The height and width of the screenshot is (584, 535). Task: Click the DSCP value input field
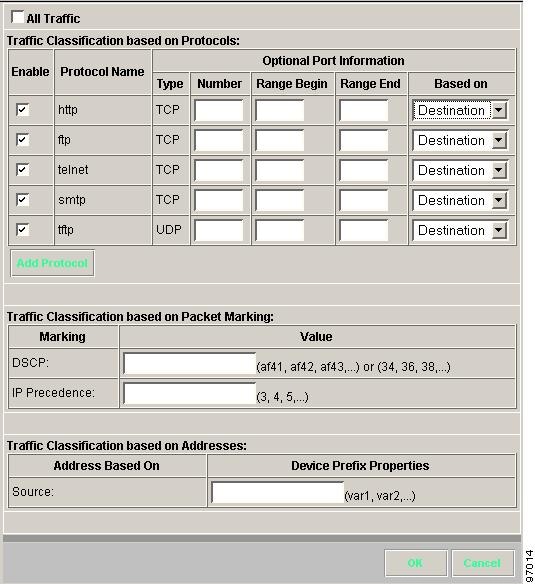[x=190, y=364]
